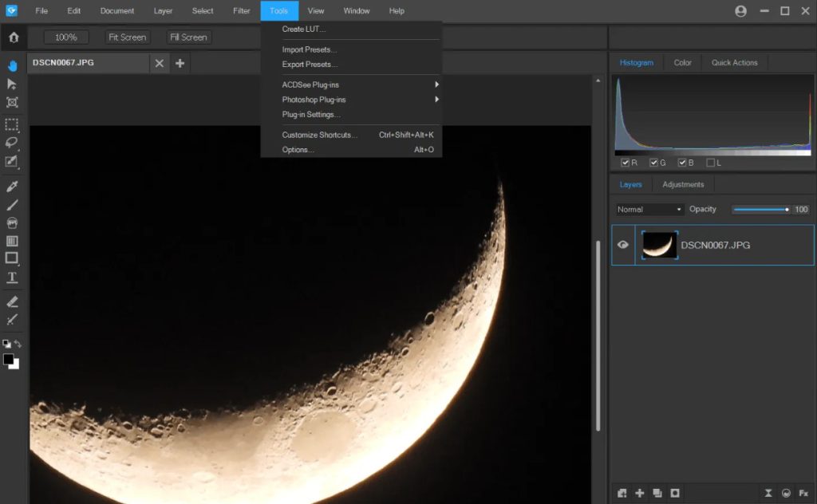Hide the DSCN0067.JPG layer with the eye icon
The width and height of the screenshot is (817, 504).
click(622, 245)
